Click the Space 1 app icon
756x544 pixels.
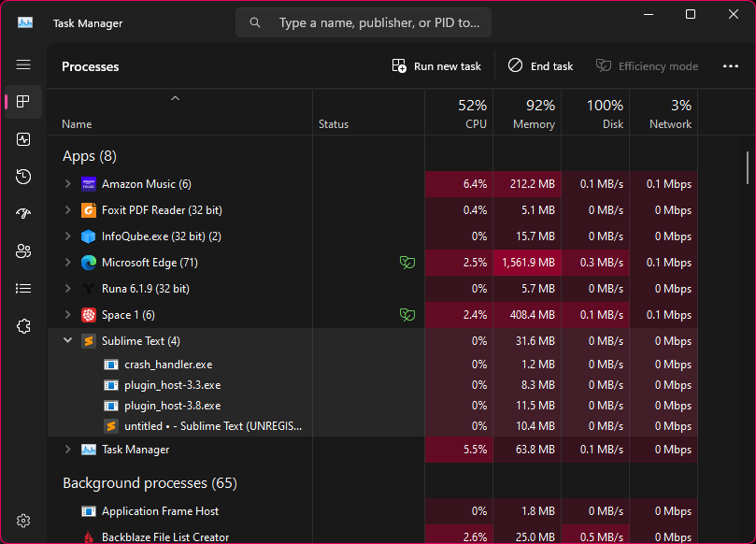click(x=89, y=315)
